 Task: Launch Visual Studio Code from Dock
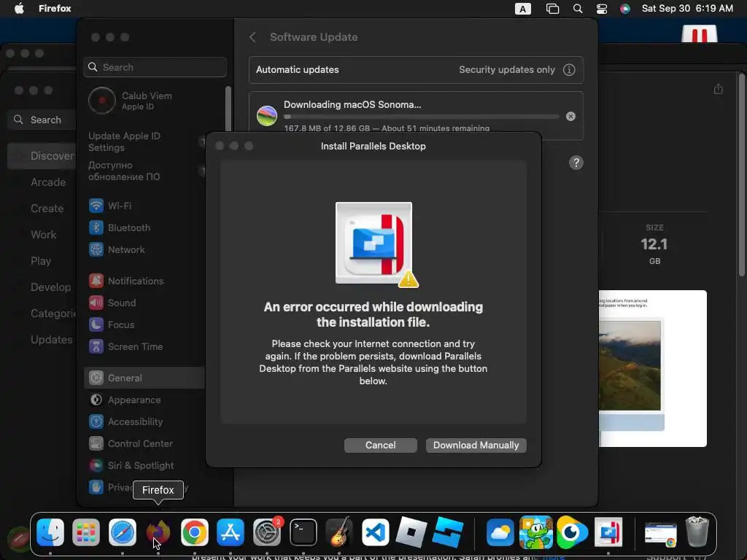pyautogui.click(x=376, y=532)
